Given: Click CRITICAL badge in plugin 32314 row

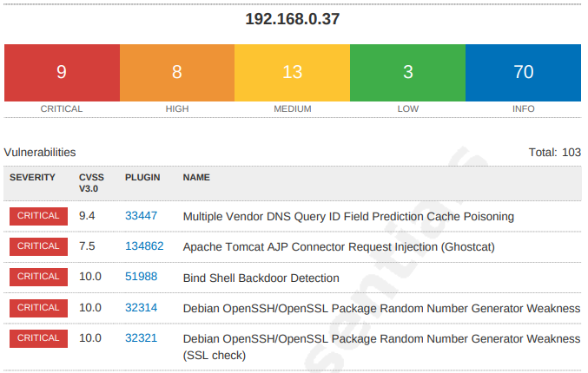Looking at the screenshot, I should [x=38, y=308].
